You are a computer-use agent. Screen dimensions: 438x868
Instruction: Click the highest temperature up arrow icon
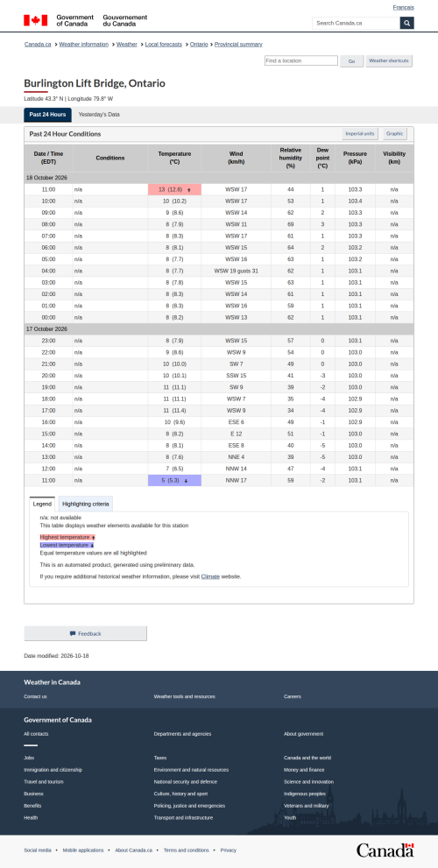click(189, 190)
